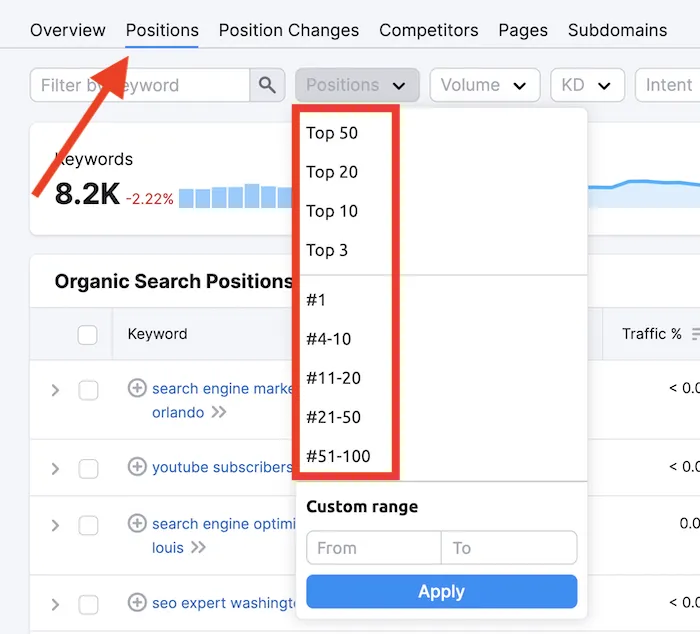This screenshot has height=634, width=700.
Task: Click double-arrow icon after orlando keyword
Action: click(218, 412)
